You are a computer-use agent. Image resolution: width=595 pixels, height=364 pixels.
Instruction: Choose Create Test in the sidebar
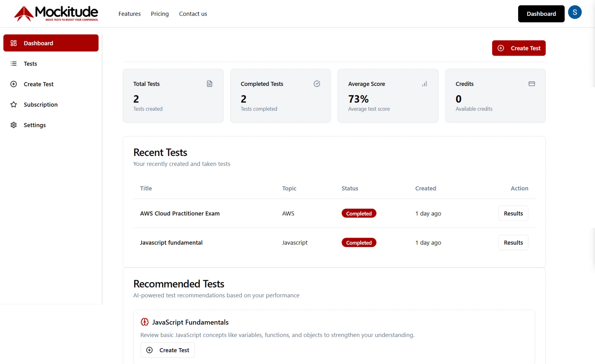pos(38,84)
